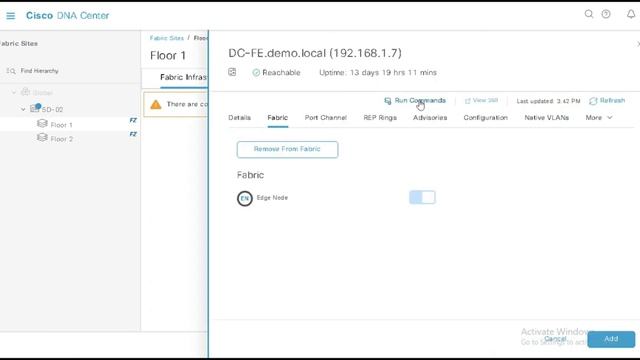
Task: Switch to the Advisories tab
Action: [430, 118]
